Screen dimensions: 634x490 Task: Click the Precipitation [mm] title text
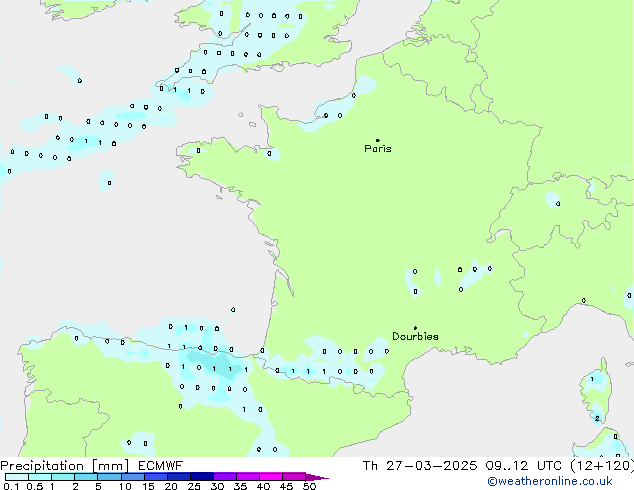[x=65, y=466]
